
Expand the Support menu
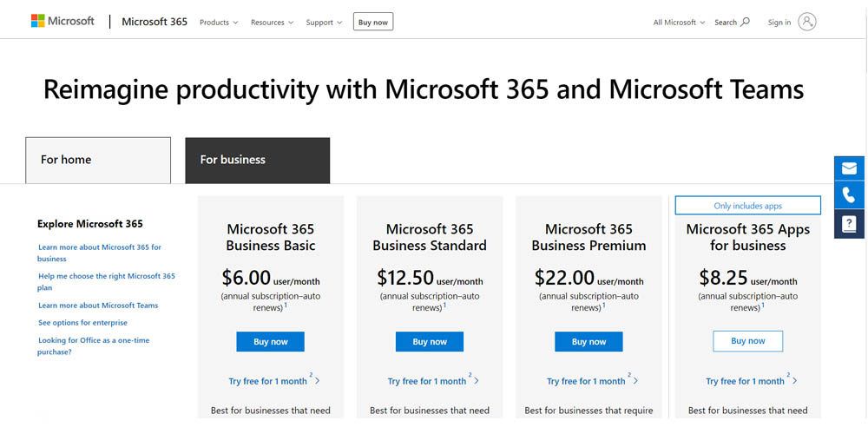pyautogui.click(x=324, y=23)
